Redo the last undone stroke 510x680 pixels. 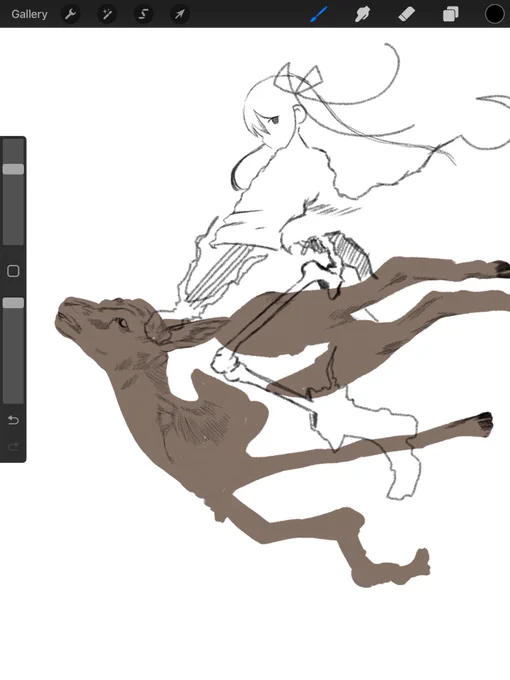pos(13,447)
